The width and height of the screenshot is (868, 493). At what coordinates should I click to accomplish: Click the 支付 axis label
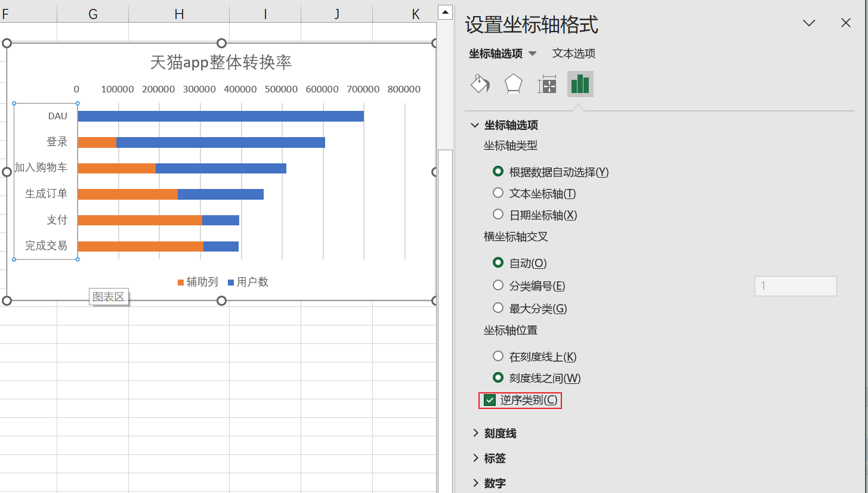coord(57,220)
